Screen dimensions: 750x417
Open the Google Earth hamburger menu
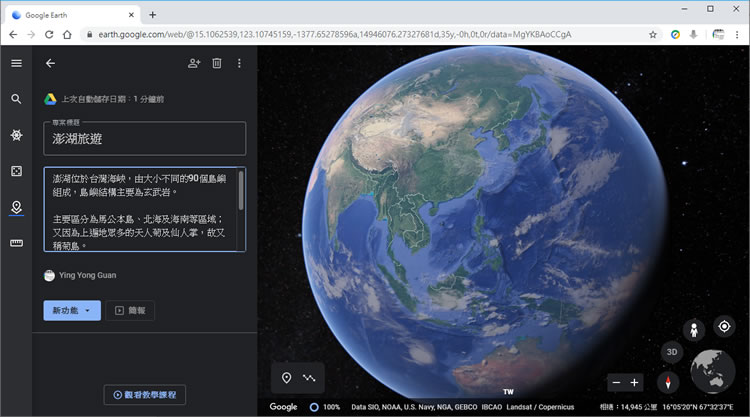coord(16,63)
